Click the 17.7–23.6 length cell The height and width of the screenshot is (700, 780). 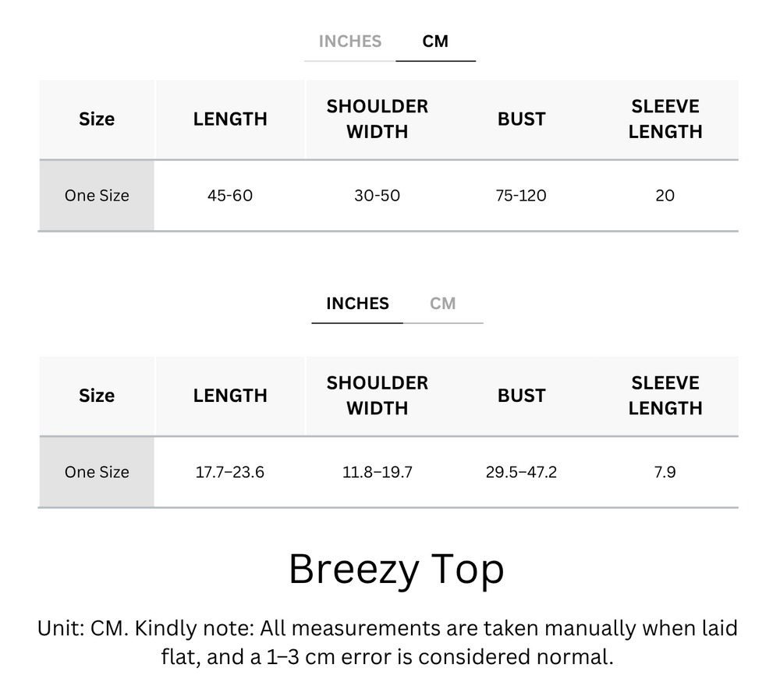(230, 472)
